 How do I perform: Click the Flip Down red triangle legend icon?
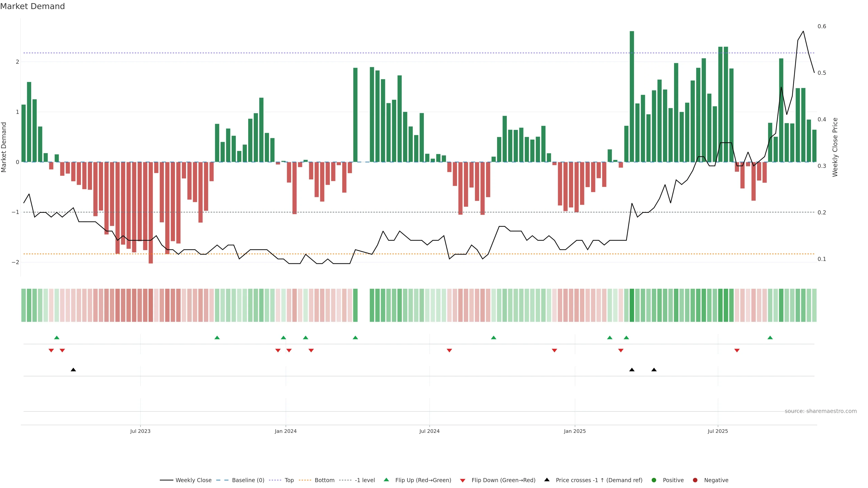[x=463, y=481]
